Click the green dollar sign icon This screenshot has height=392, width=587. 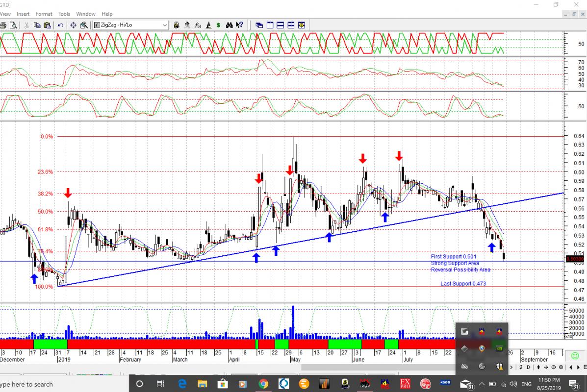coord(219,25)
